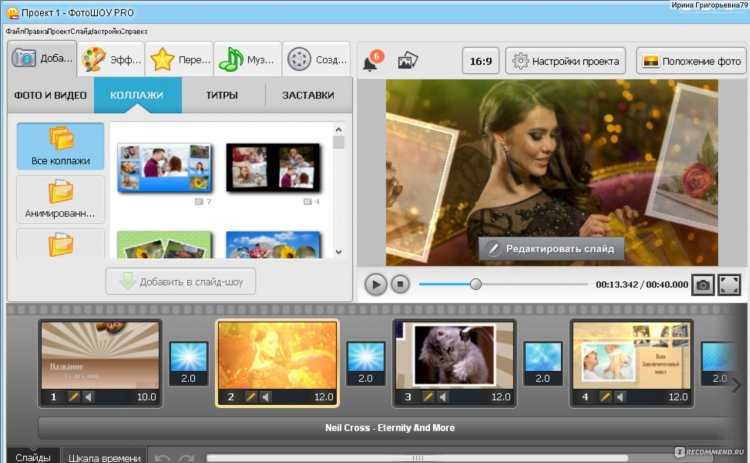This screenshot has height=463, width=750.
Task: Click the collage list scrollbar thumb
Action: (x=339, y=143)
